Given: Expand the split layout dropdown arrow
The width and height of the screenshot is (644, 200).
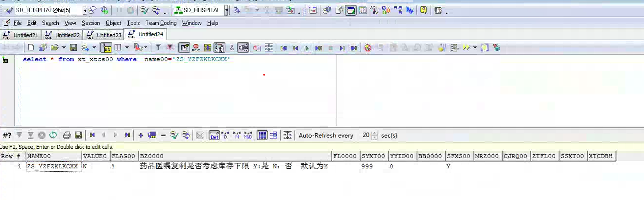Looking at the screenshot, I should pos(127,48).
